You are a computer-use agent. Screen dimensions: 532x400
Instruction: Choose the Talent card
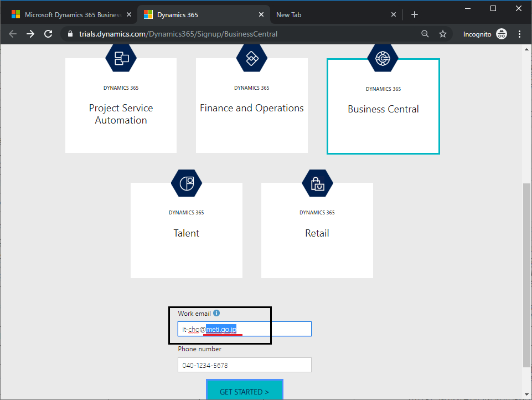[x=187, y=230]
